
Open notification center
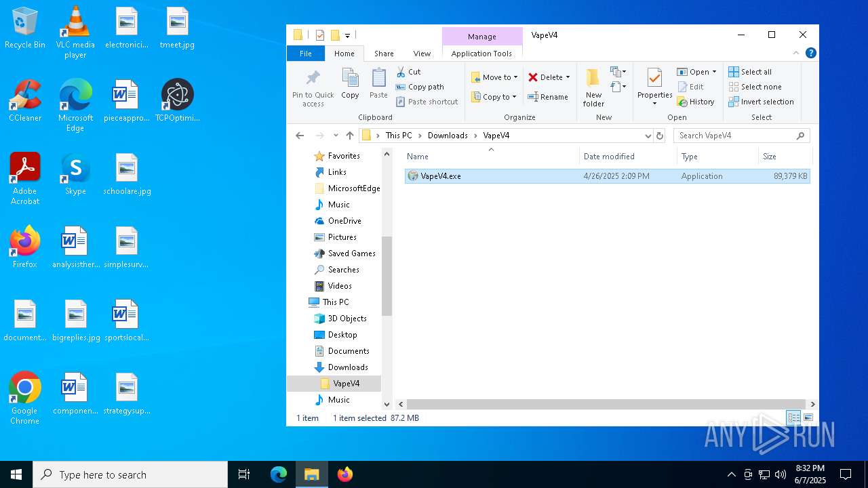846,474
